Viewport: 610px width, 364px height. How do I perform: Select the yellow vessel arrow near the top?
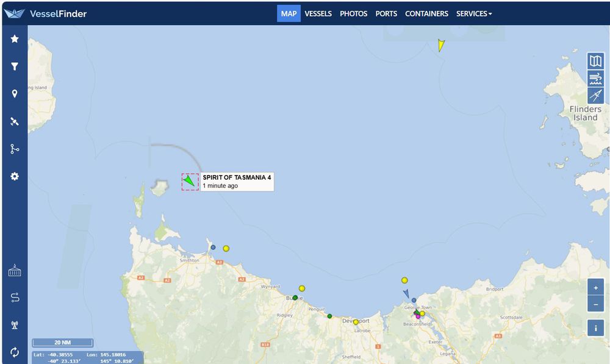point(441,45)
